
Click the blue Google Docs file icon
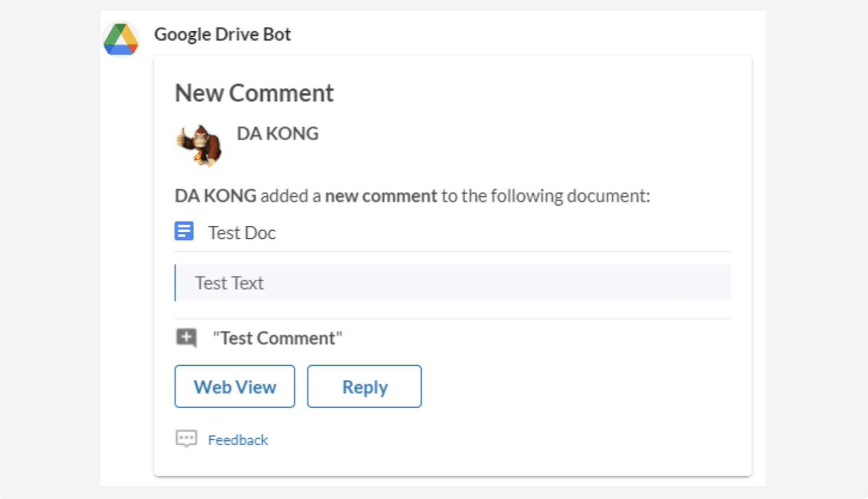(x=184, y=231)
